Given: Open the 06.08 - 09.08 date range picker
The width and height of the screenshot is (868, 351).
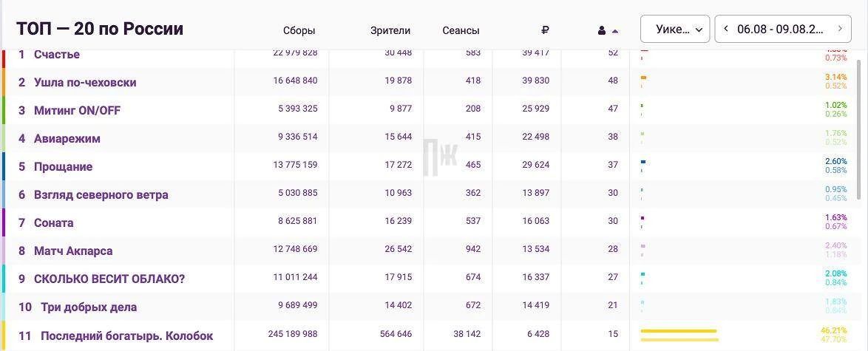Looking at the screenshot, I should [x=780, y=29].
